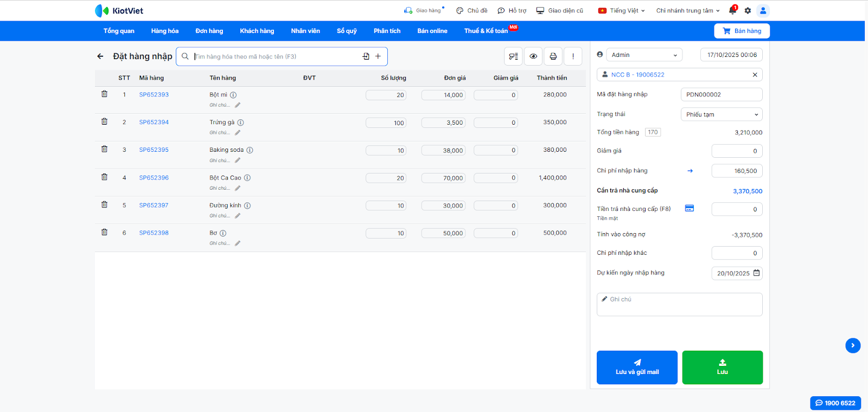
Task: Open Nhân viên menu
Action: point(305,31)
